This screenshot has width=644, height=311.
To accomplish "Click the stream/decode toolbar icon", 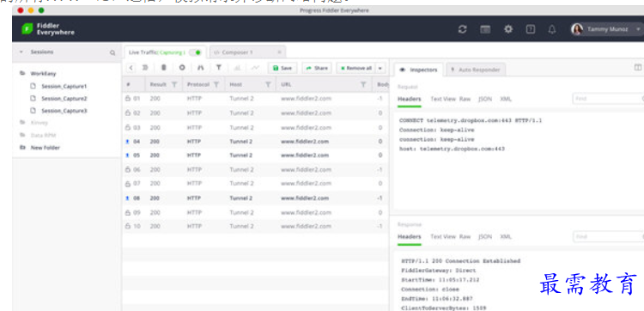I will point(145,68).
